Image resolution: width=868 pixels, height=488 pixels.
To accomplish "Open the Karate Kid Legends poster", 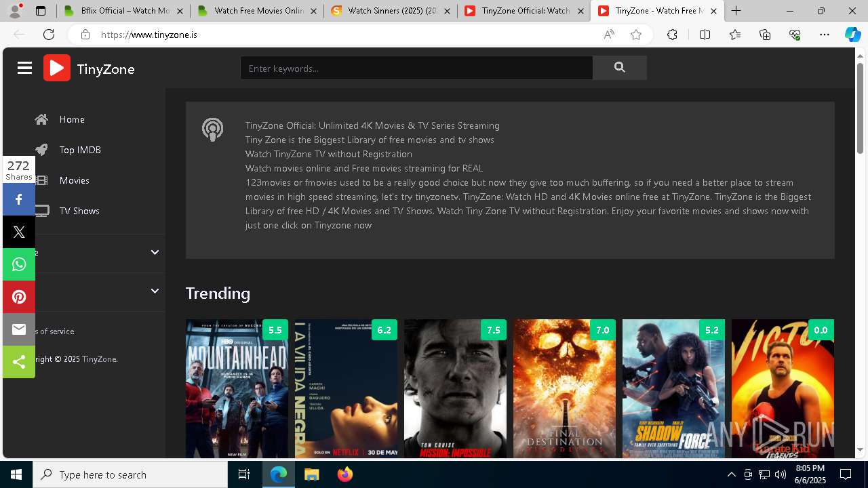I will coord(783,389).
